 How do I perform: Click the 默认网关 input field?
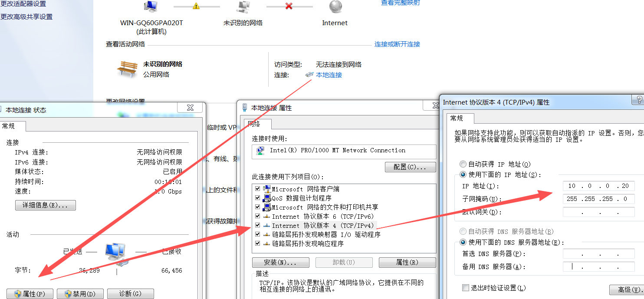pos(598,212)
